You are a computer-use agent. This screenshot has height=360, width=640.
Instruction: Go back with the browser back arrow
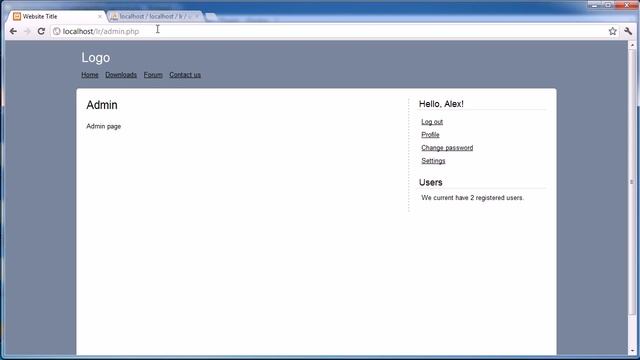pyautogui.click(x=13, y=31)
